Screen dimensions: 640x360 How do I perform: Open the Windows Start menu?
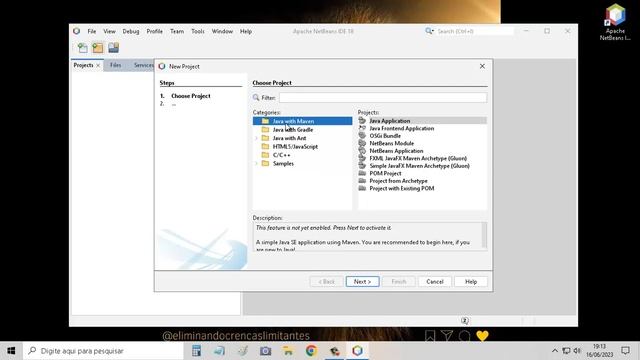(x=11, y=351)
